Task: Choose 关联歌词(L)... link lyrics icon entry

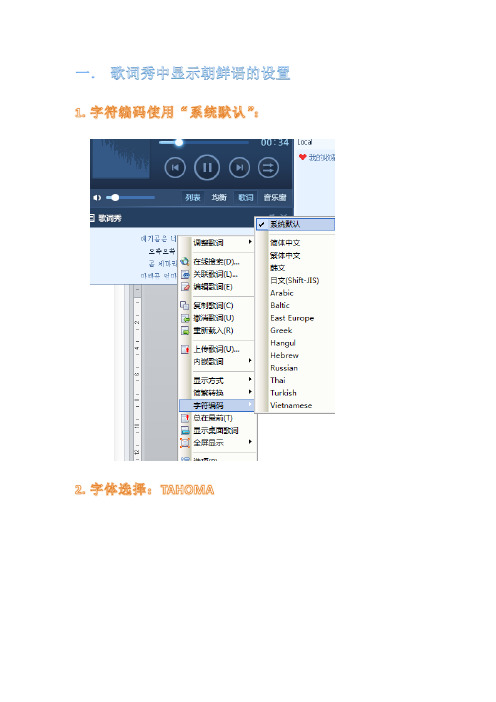Action: coord(217,274)
